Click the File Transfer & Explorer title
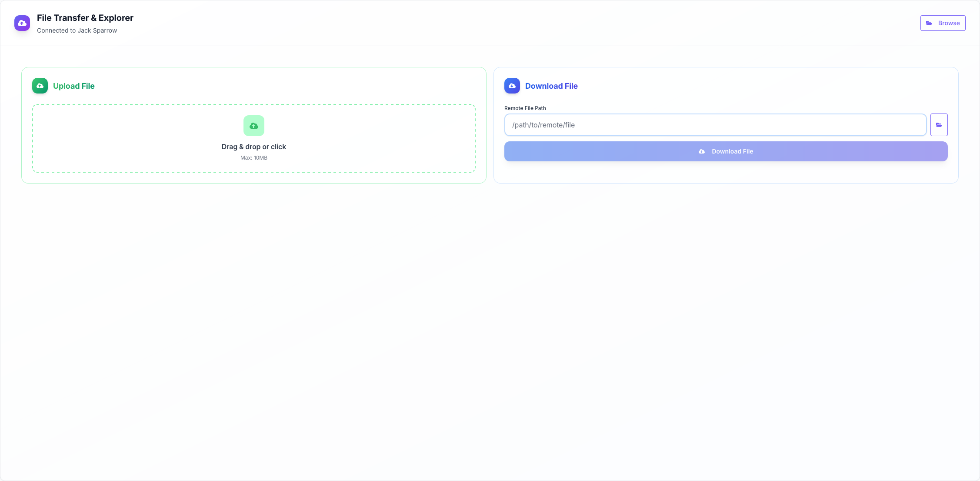 click(x=85, y=18)
